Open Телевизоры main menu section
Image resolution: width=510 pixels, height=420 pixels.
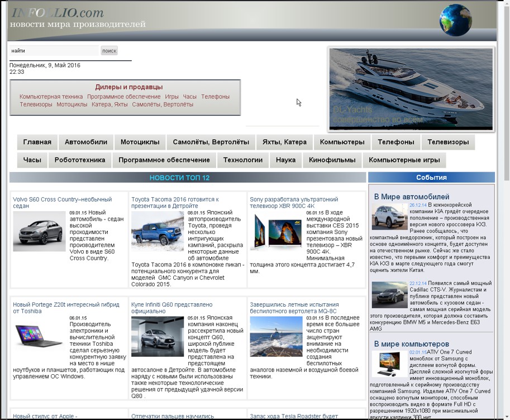448,142
